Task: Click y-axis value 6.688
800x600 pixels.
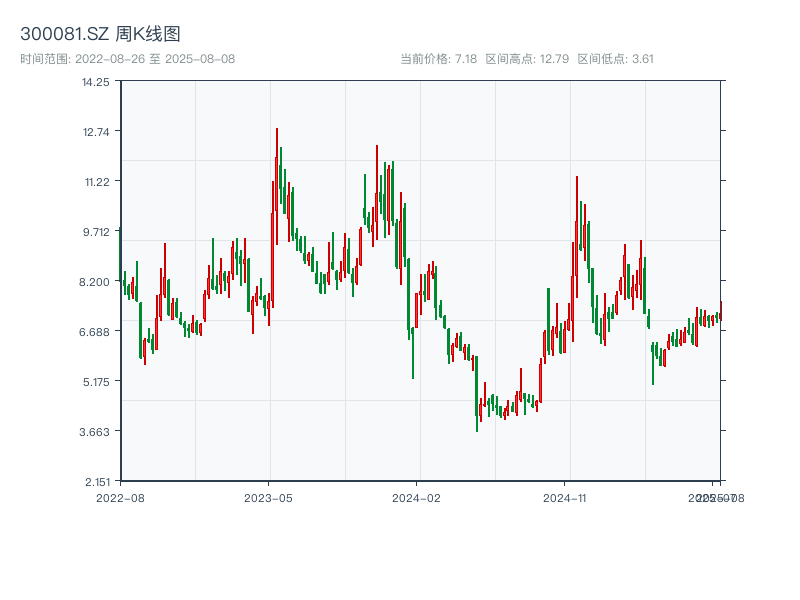Action: [x=94, y=332]
